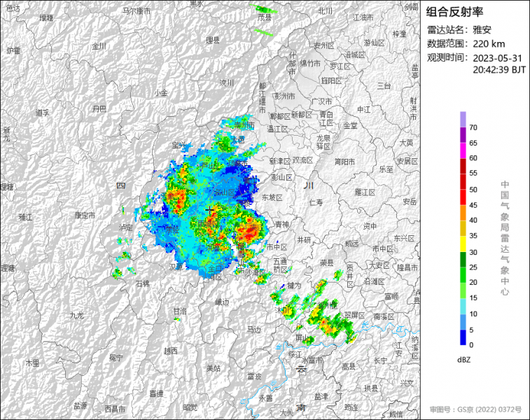Click the observation date 2023-05-31

(497, 57)
